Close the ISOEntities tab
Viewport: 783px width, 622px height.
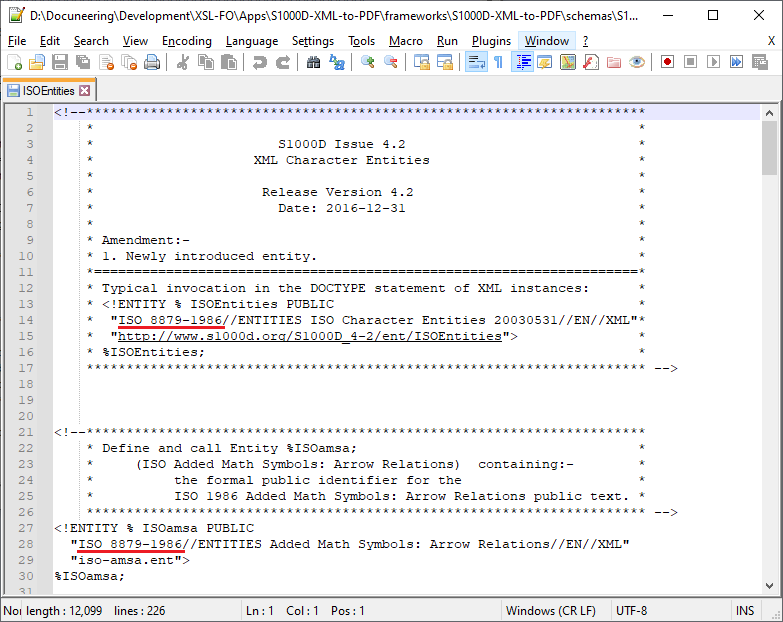pos(85,90)
